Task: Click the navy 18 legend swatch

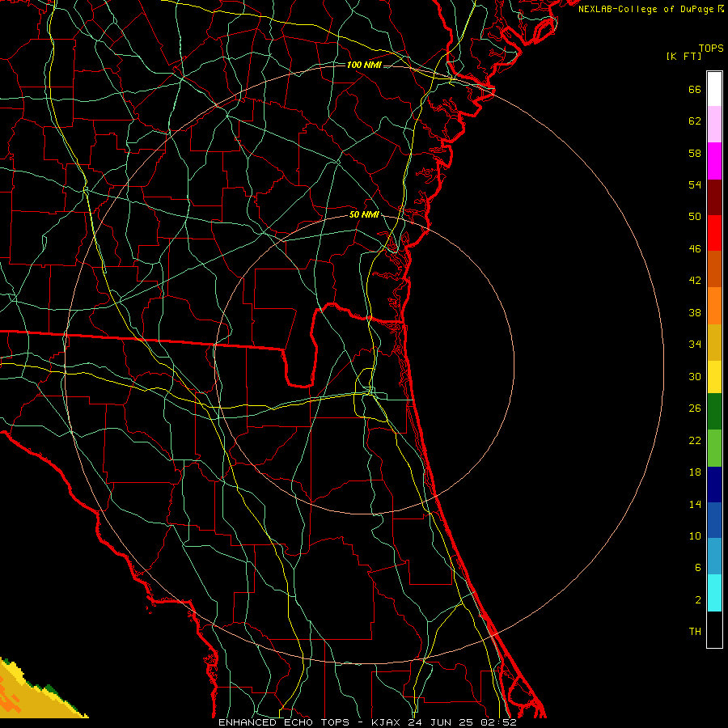Action: [714, 485]
